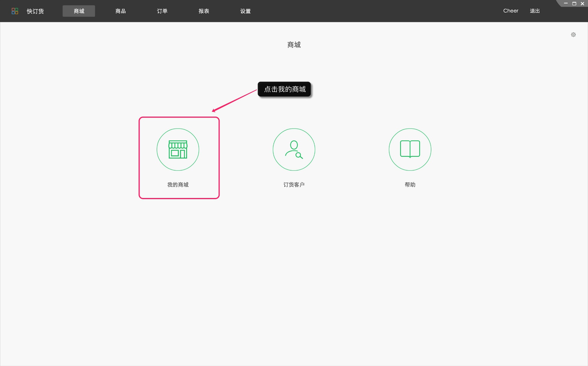Click the colorful 快订货 grid logo
Image resolution: width=588 pixels, height=366 pixels.
[x=15, y=11]
